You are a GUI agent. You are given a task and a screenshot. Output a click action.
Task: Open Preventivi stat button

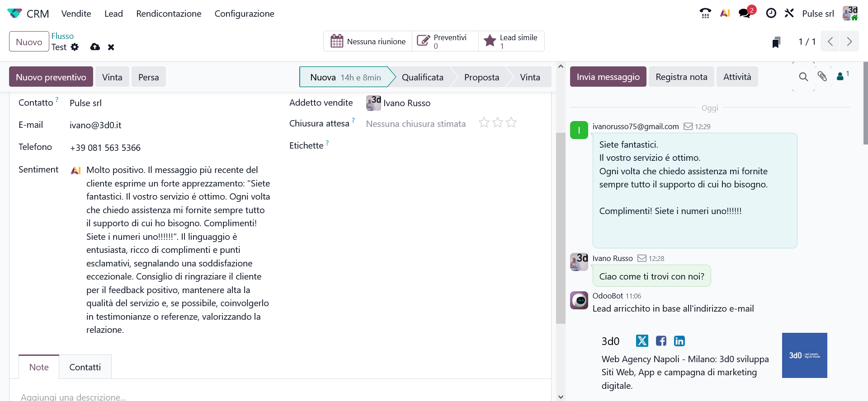(x=445, y=42)
